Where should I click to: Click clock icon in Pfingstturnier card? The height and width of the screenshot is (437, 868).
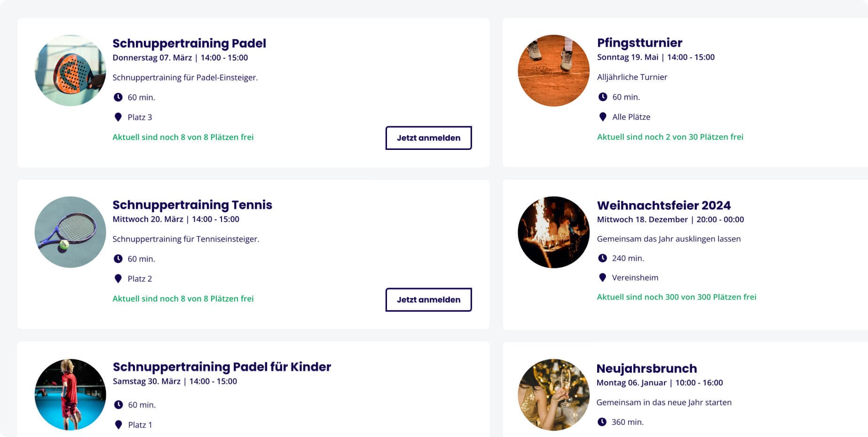point(603,97)
